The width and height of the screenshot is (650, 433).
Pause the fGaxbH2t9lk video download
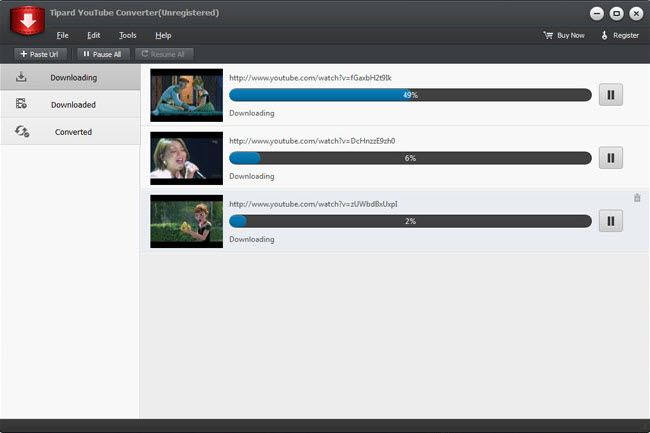tap(611, 95)
